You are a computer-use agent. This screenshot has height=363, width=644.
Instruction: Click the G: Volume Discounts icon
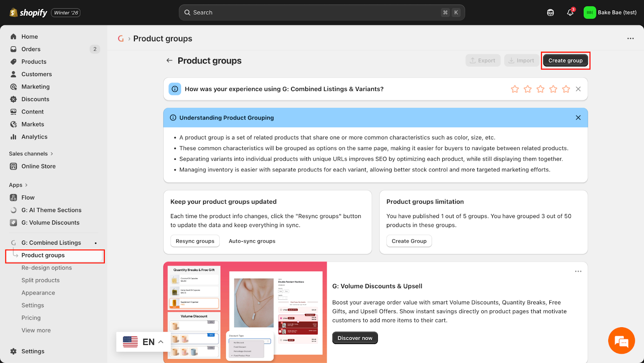point(13,223)
